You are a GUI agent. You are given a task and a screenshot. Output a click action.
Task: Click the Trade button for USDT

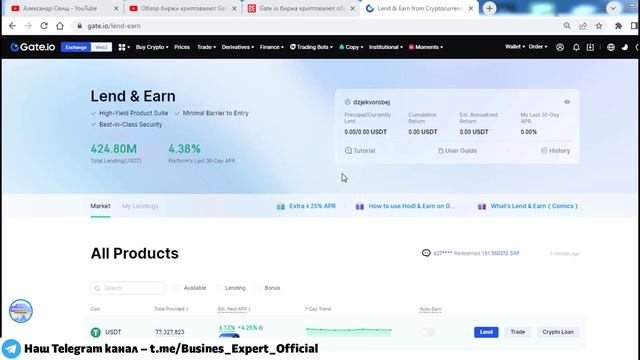pyautogui.click(x=518, y=332)
